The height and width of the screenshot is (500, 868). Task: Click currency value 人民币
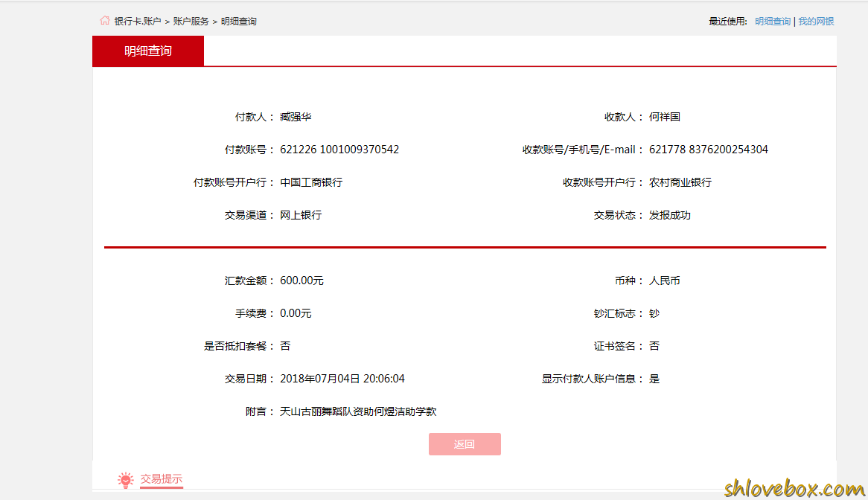click(x=664, y=281)
